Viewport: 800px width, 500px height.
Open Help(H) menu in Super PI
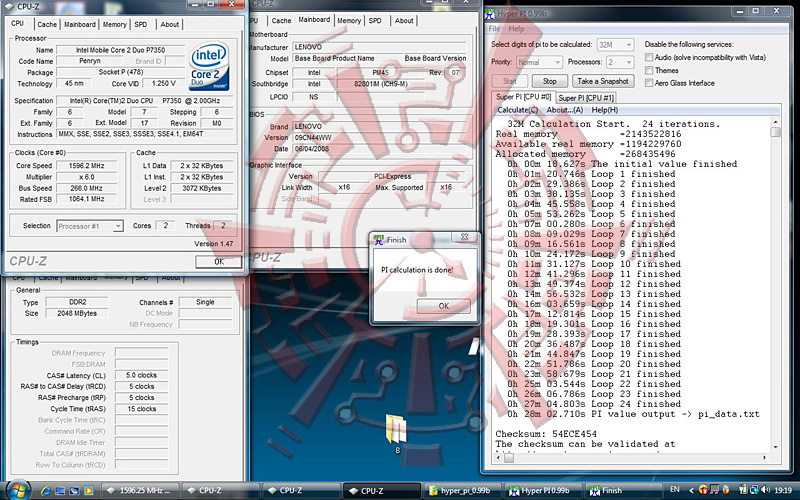pyautogui.click(x=605, y=110)
